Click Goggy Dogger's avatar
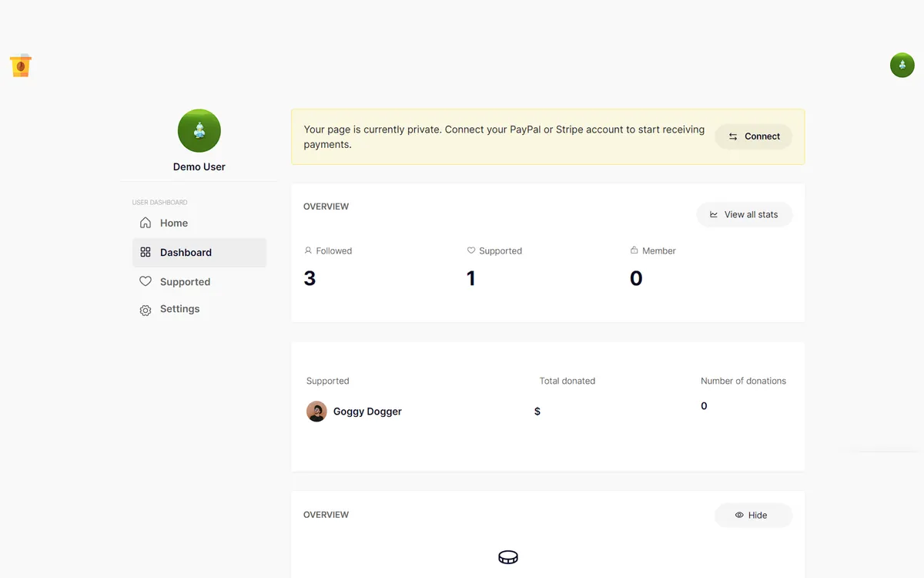This screenshot has width=924, height=578. 316,412
